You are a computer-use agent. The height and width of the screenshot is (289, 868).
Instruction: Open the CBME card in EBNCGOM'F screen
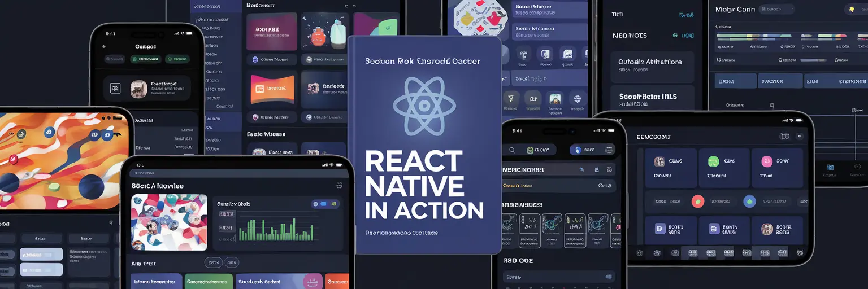[x=671, y=168]
